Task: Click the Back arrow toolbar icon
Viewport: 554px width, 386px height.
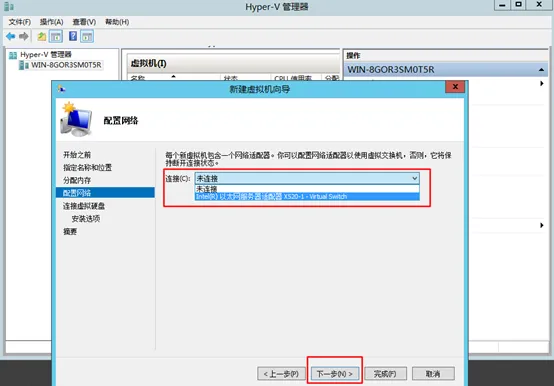Action: (x=11, y=36)
